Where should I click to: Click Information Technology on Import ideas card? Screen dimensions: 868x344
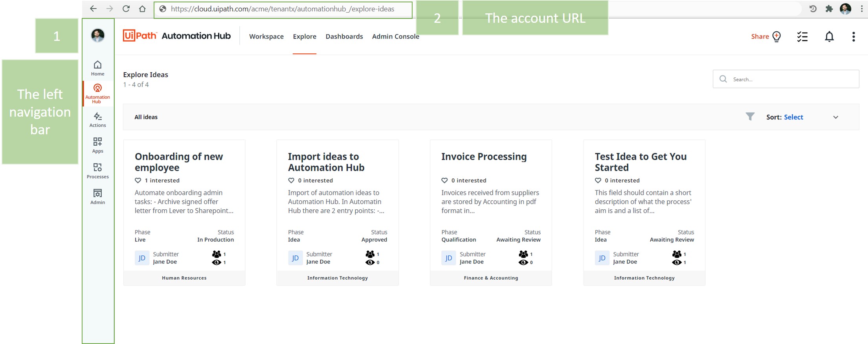(x=338, y=278)
